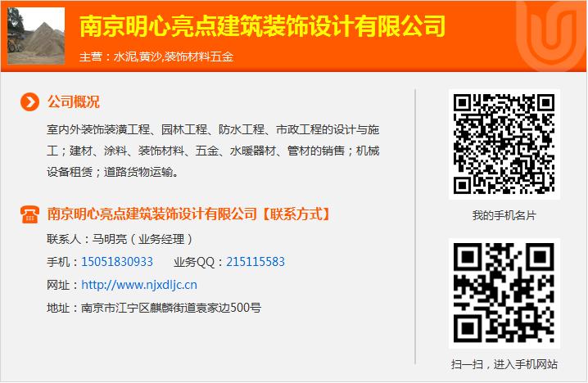Visit the http://www.njxdljc.cn website link

[139, 285]
